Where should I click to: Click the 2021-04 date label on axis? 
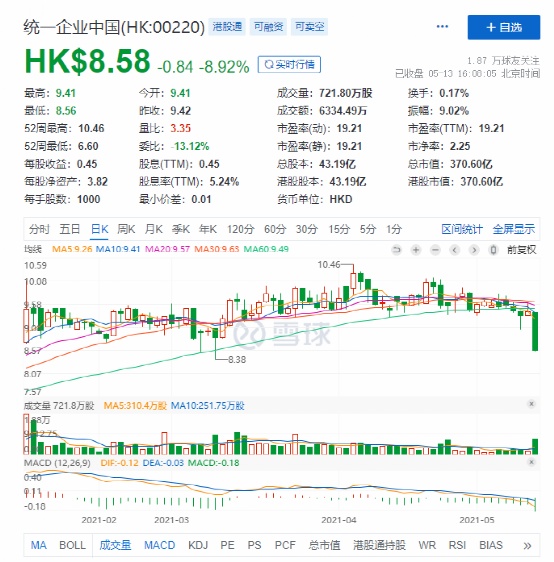(339, 520)
